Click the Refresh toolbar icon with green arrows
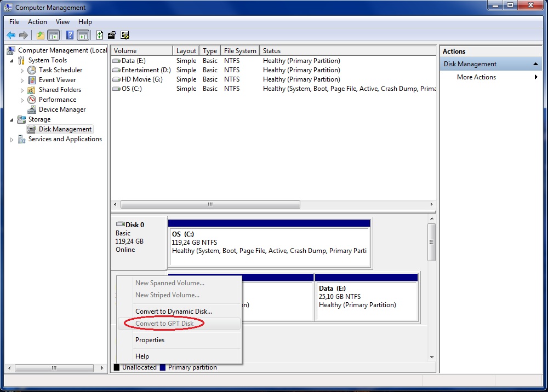548x392 pixels. tap(99, 35)
